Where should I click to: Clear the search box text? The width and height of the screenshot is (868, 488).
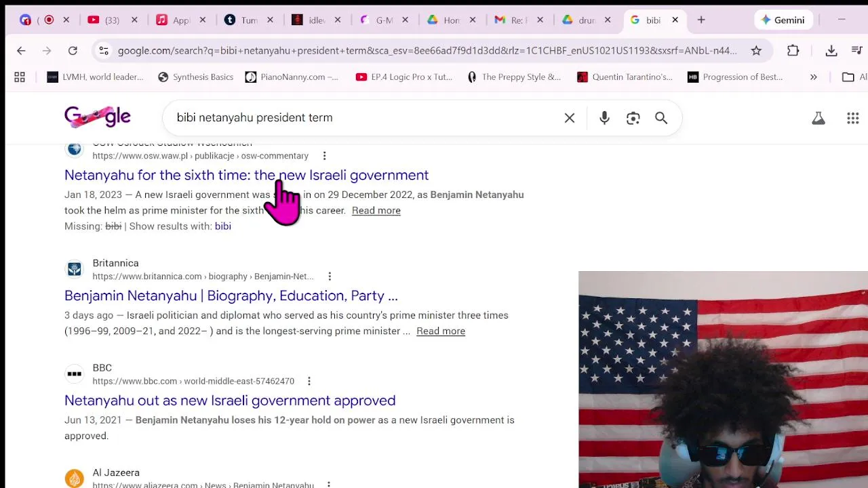point(570,118)
